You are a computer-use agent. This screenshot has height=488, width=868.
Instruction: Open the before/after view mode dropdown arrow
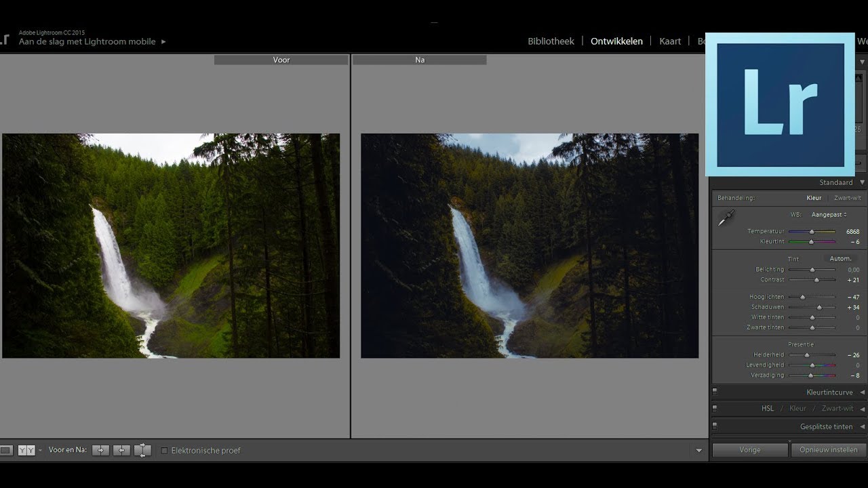click(x=40, y=450)
